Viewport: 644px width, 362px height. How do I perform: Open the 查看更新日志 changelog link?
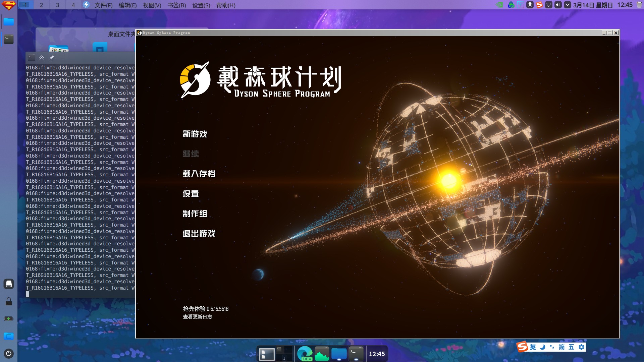tap(197, 317)
